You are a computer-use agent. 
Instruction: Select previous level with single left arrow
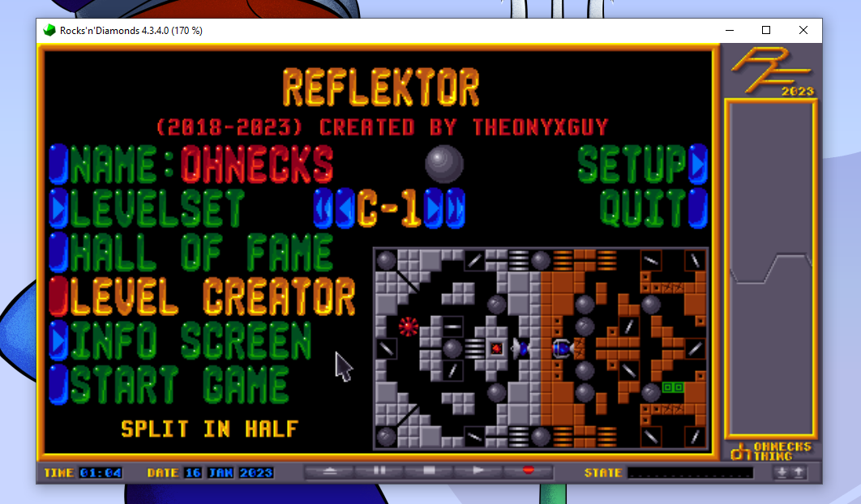click(345, 207)
